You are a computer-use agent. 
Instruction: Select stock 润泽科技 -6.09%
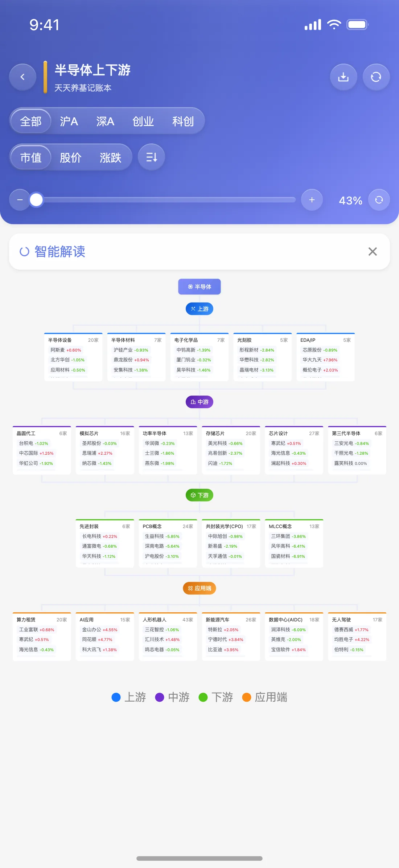[x=288, y=630]
